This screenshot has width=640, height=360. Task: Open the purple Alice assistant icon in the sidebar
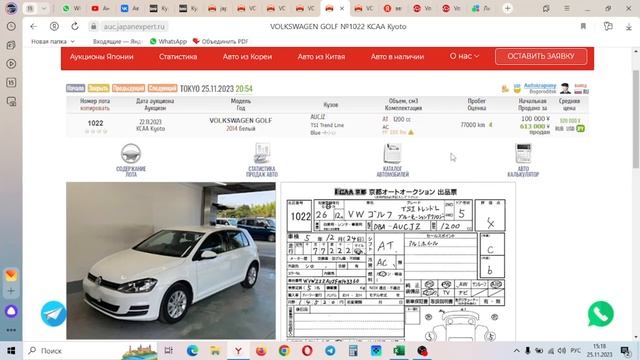(x=11, y=311)
